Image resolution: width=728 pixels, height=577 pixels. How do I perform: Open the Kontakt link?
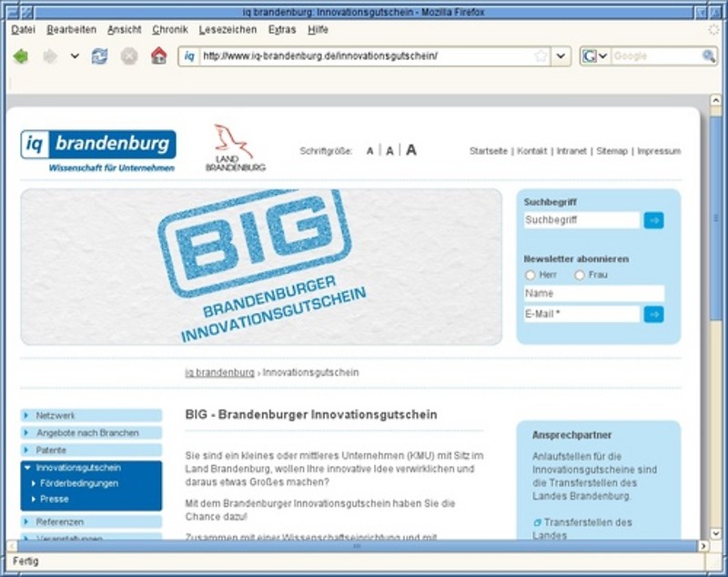532,151
